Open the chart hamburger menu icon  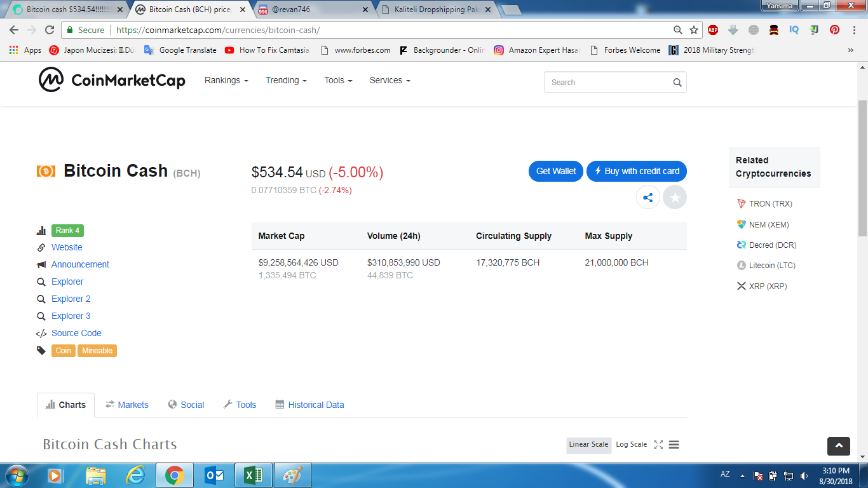[x=674, y=445]
